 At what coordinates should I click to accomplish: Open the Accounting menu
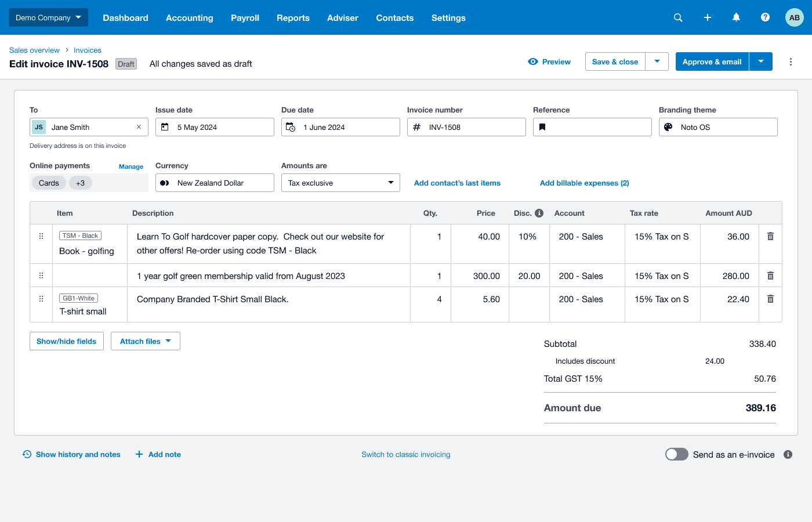point(190,17)
